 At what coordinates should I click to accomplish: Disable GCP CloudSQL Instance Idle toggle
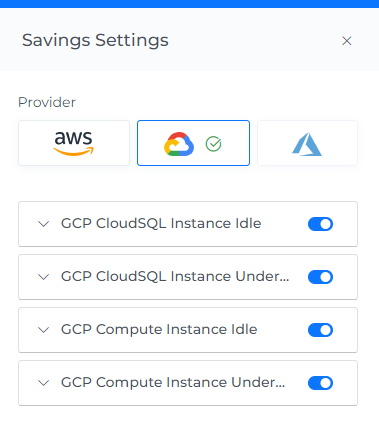point(320,224)
